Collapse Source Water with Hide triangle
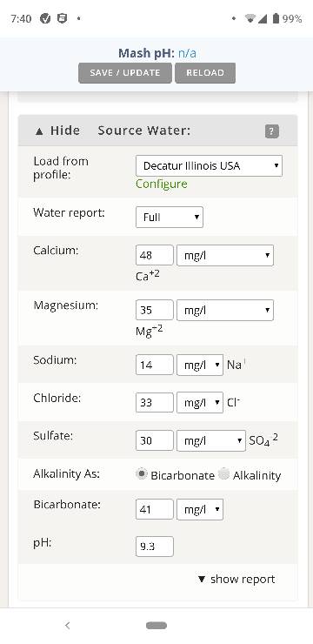 tap(39, 131)
